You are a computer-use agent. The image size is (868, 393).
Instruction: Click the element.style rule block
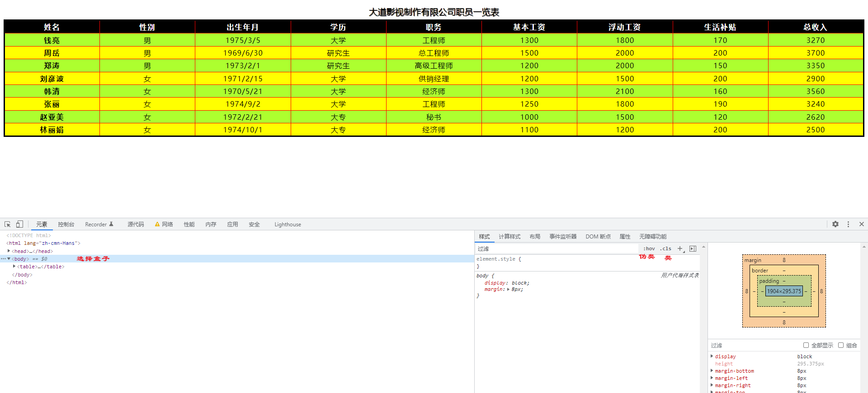pyautogui.click(x=587, y=262)
